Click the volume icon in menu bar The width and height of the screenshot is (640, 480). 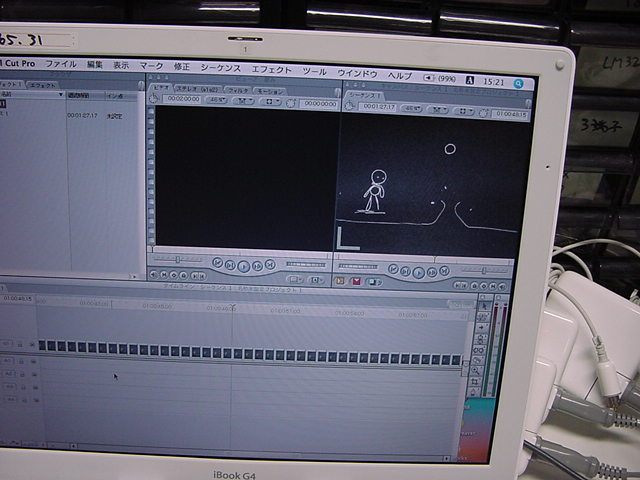pyautogui.click(x=428, y=78)
